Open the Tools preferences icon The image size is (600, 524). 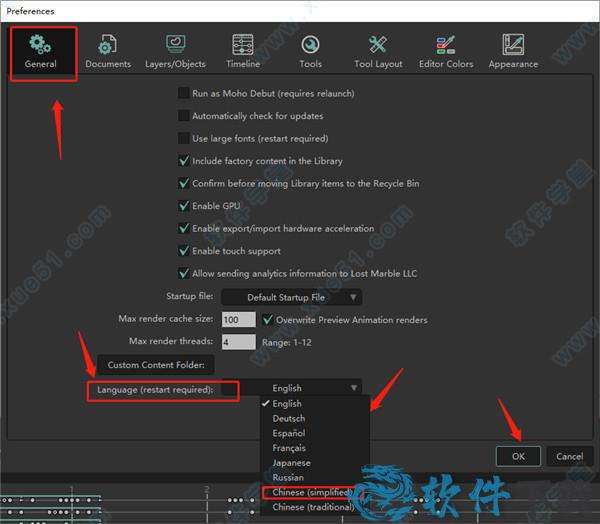tap(310, 45)
